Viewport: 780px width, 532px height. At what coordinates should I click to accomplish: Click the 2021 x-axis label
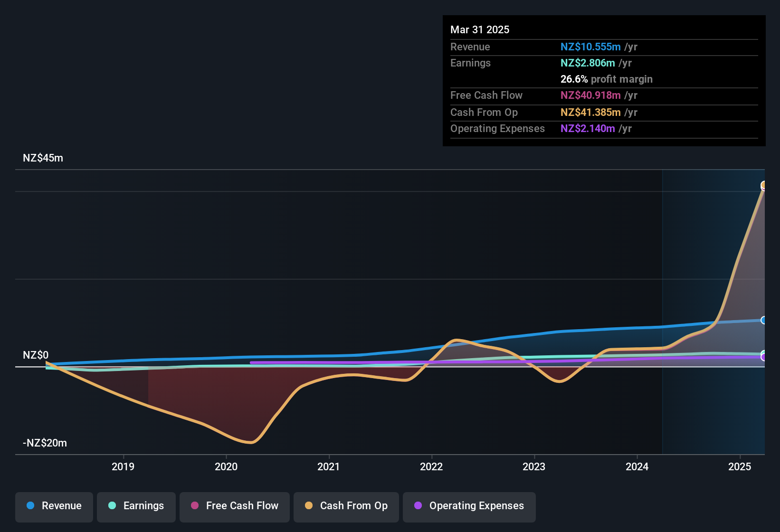coord(329,466)
